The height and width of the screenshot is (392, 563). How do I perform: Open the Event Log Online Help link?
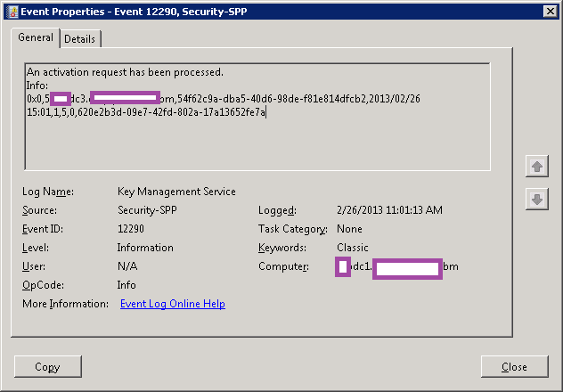[172, 304]
